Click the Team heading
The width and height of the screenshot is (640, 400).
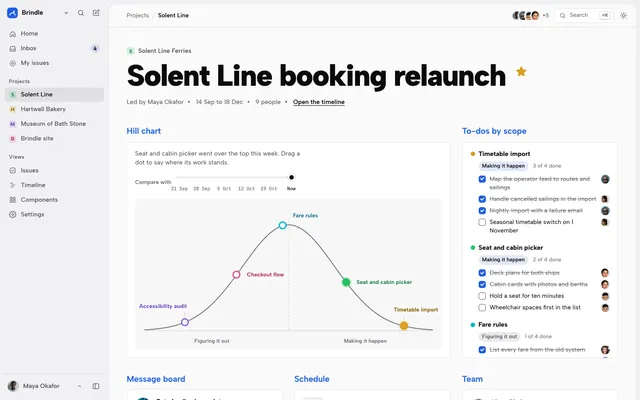pyautogui.click(x=472, y=379)
